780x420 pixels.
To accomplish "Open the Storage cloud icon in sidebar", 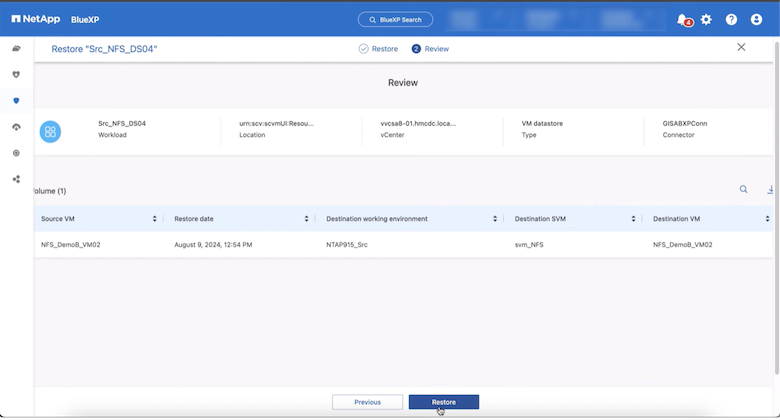I will (16, 48).
